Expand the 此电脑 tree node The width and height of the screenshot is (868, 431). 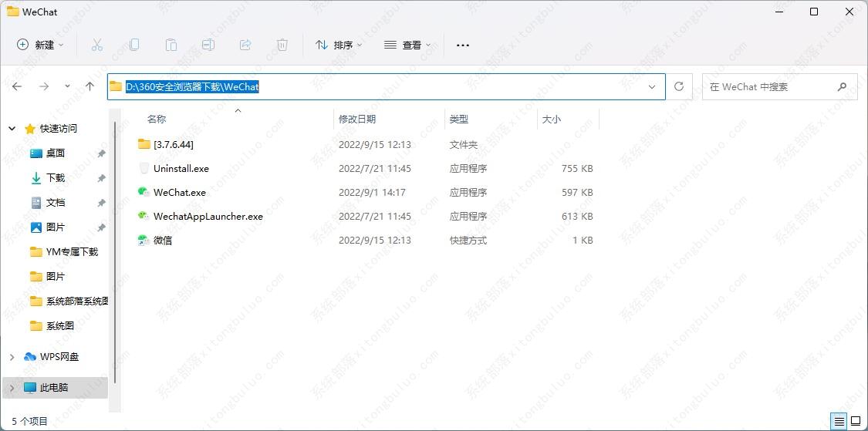click(12, 387)
